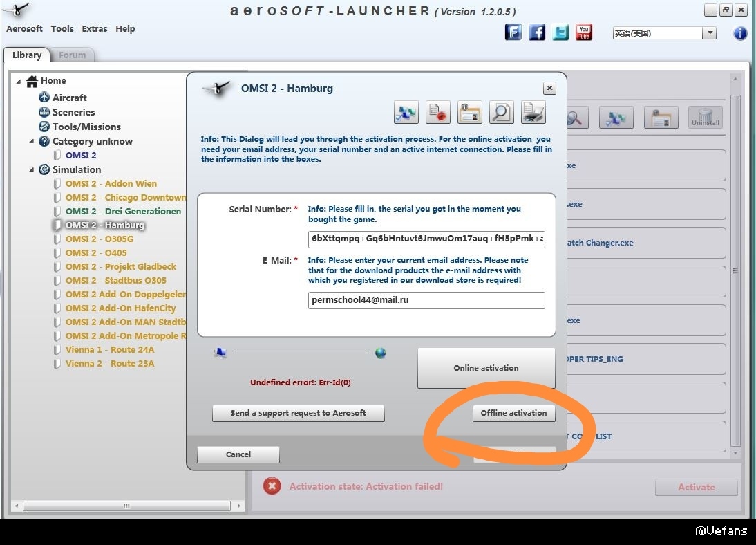Open the Extras menu
756x545 pixels.
pos(95,28)
